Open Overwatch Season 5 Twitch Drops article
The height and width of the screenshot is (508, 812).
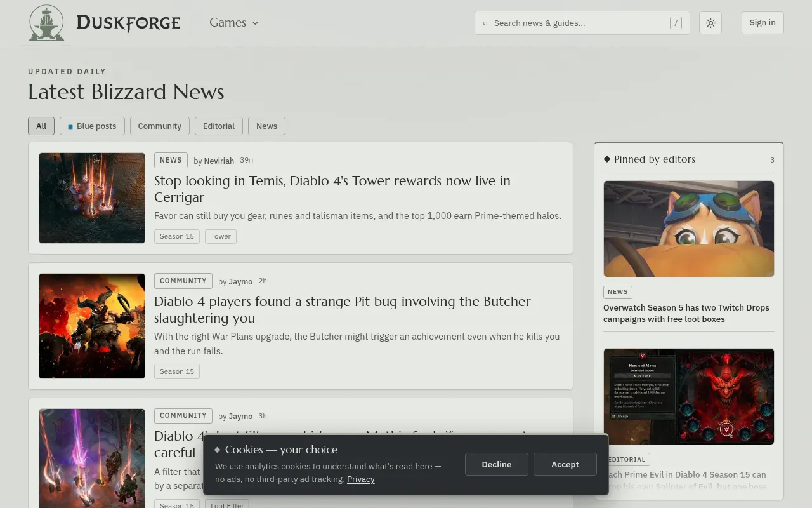pos(686,313)
